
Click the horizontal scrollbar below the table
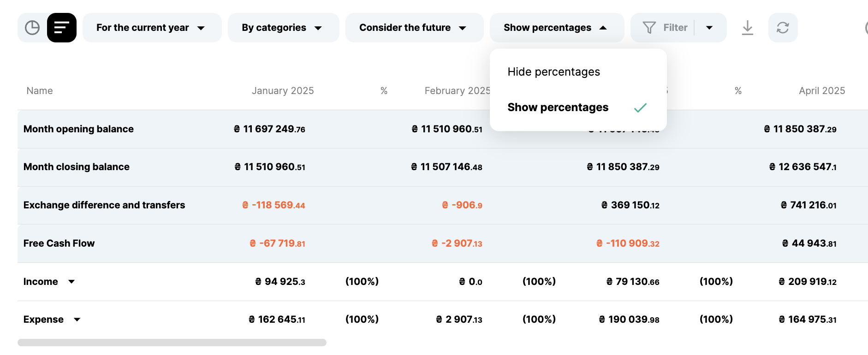[172, 343]
